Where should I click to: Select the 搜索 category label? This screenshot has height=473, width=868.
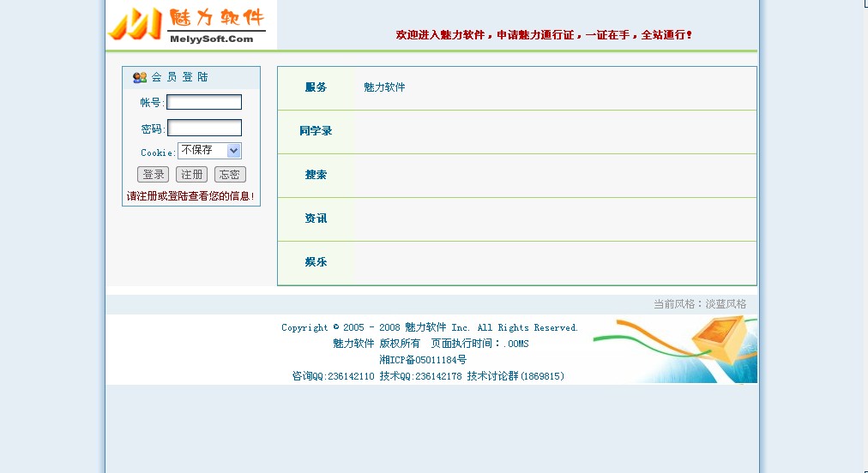point(316,175)
